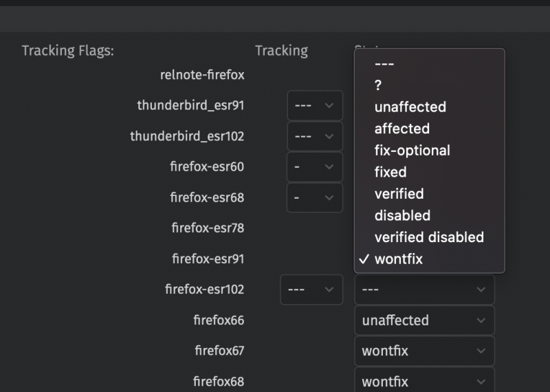Open firefox-esr60 tracking dropdown

coord(315,166)
